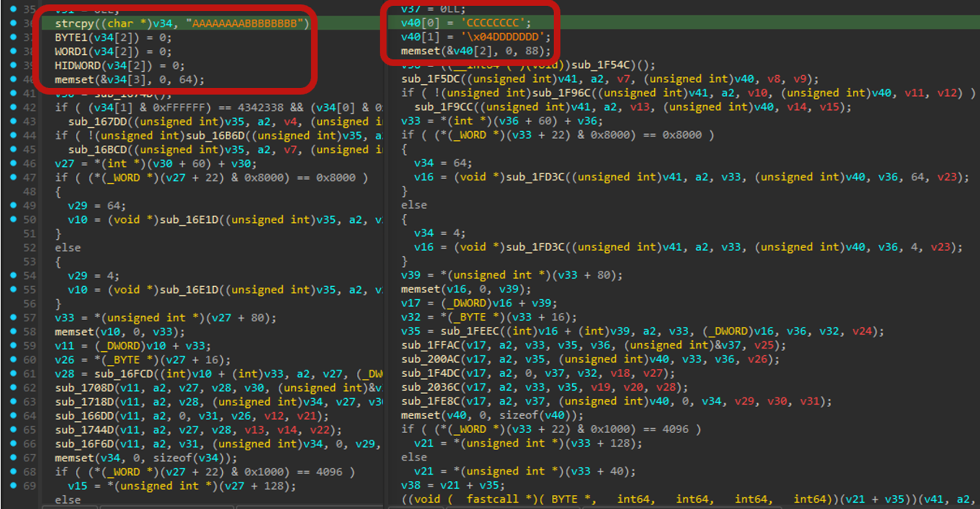
Task: Click the gutter dot next to line 50
Action: [x=14, y=219]
